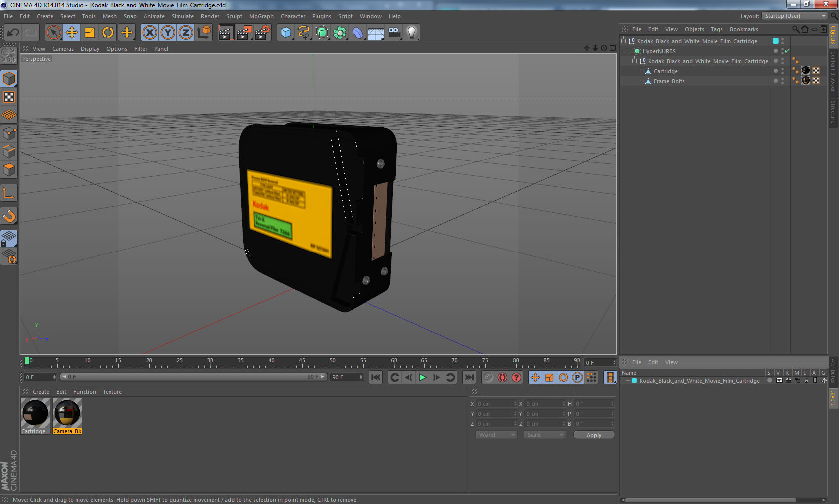Click the H rotation input field
The image size is (839, 504).
[x=595, y=404]
